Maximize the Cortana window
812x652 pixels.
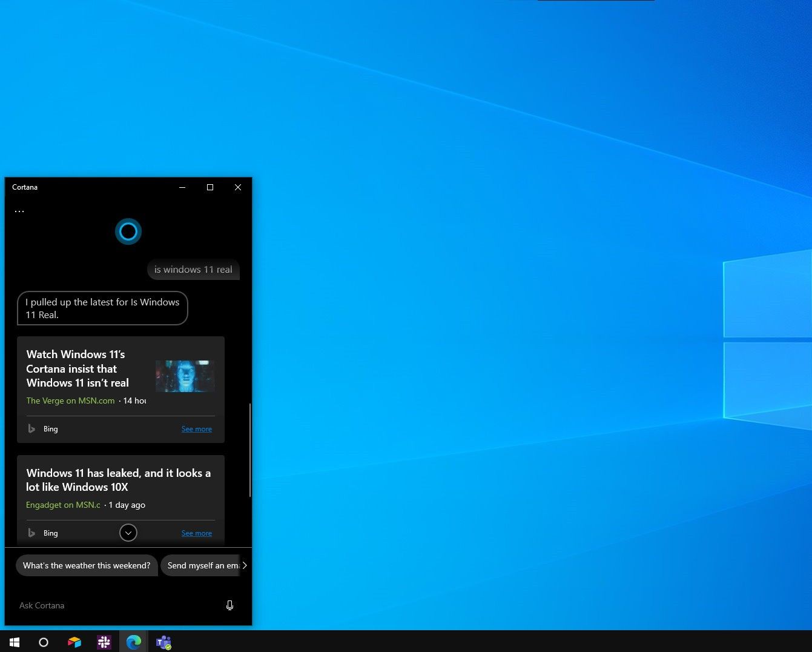pyautogui.click(x=210, y=187)
